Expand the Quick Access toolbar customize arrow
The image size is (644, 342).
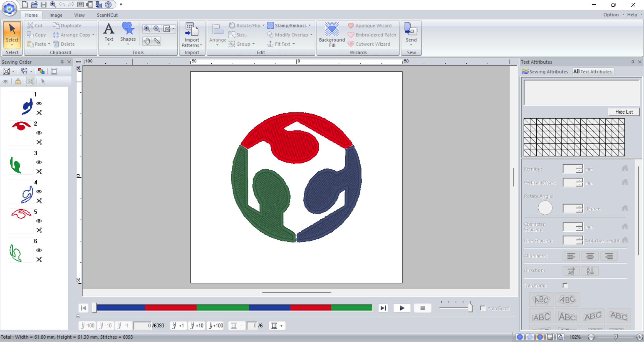(121, 4)
